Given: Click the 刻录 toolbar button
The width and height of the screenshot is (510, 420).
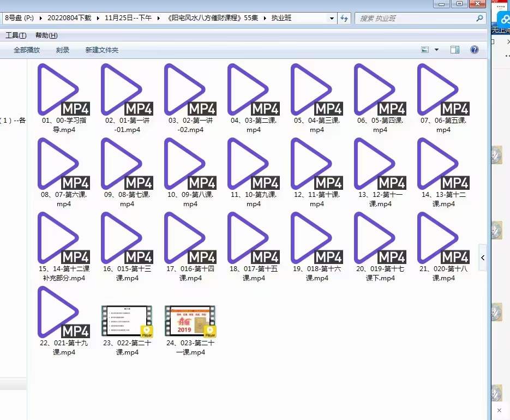Looking at the screenshot, I should (x=63, y=50).
